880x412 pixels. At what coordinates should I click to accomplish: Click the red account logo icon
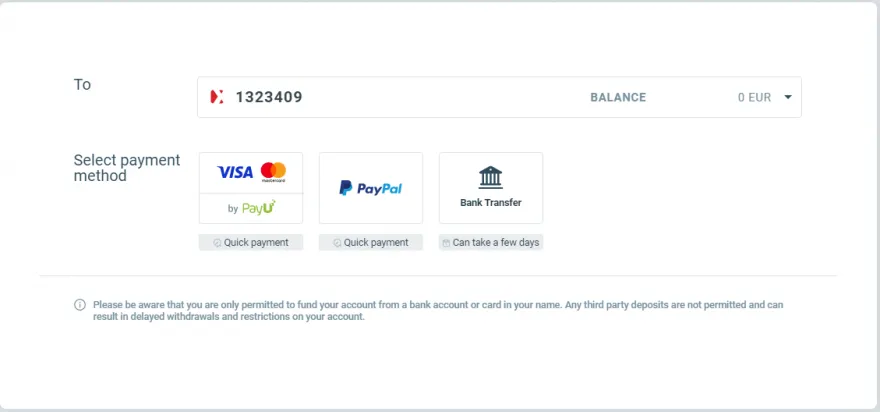pos(217,97)
